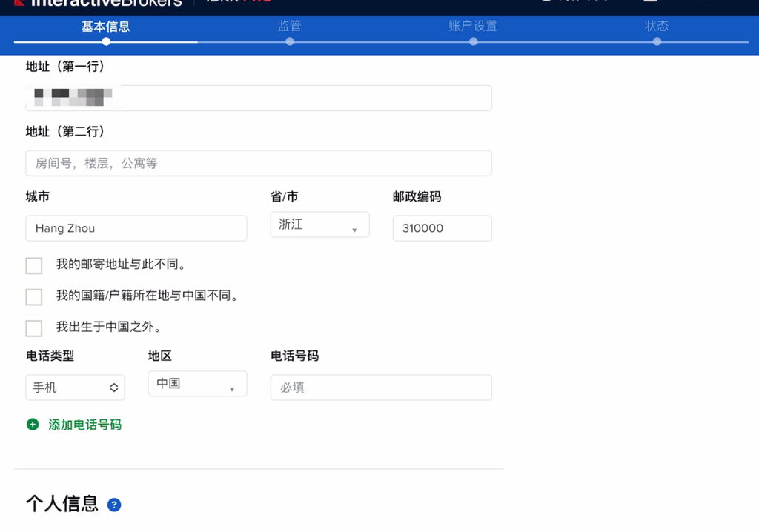Click the 添加电话号码 link text
759x532 pixels.
84,425
